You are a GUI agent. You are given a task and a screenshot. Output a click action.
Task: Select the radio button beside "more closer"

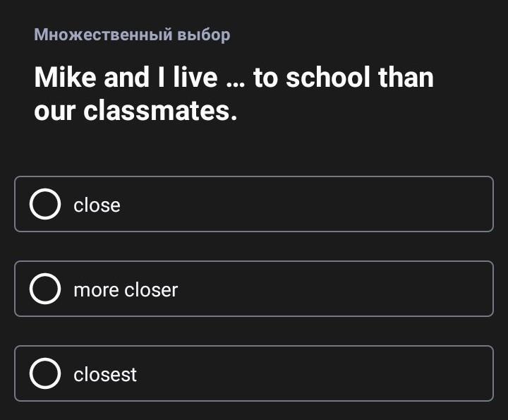click(45, 289)
